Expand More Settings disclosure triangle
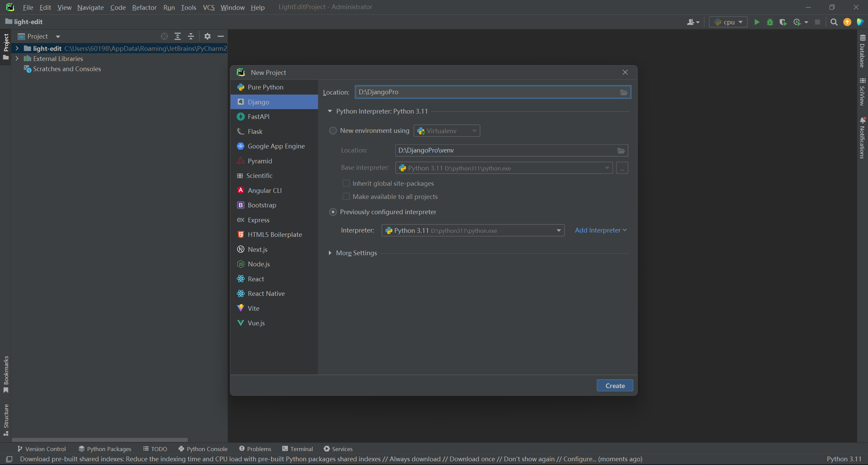 pyautogui.click(x=330, y=252)
